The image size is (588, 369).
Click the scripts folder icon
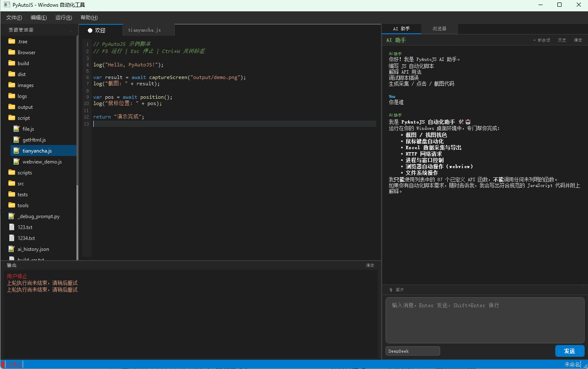[x=12, y=172]
